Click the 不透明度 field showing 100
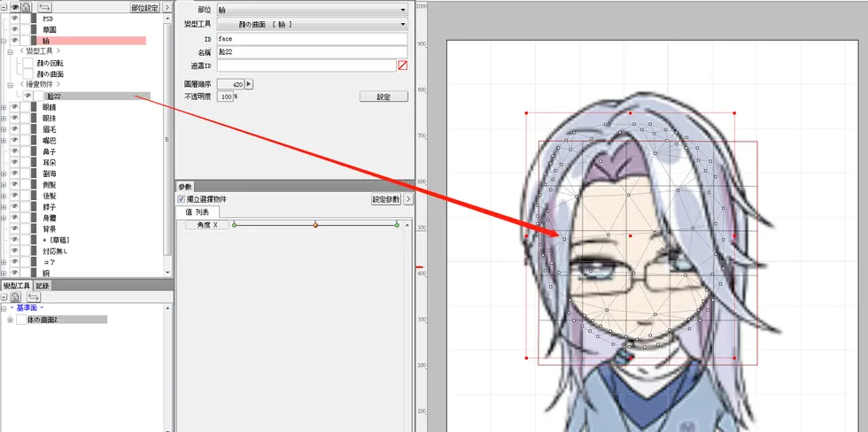This screenshot has width=868, height=432. [x=225, y=96]
